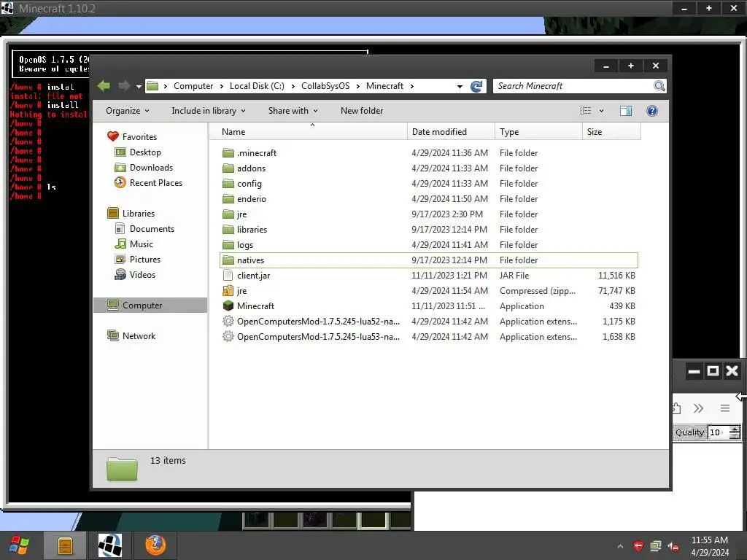The width and height of the screenshot is (747, 560).
Task: Sort by Date modified column
Action: click(451, 132)
